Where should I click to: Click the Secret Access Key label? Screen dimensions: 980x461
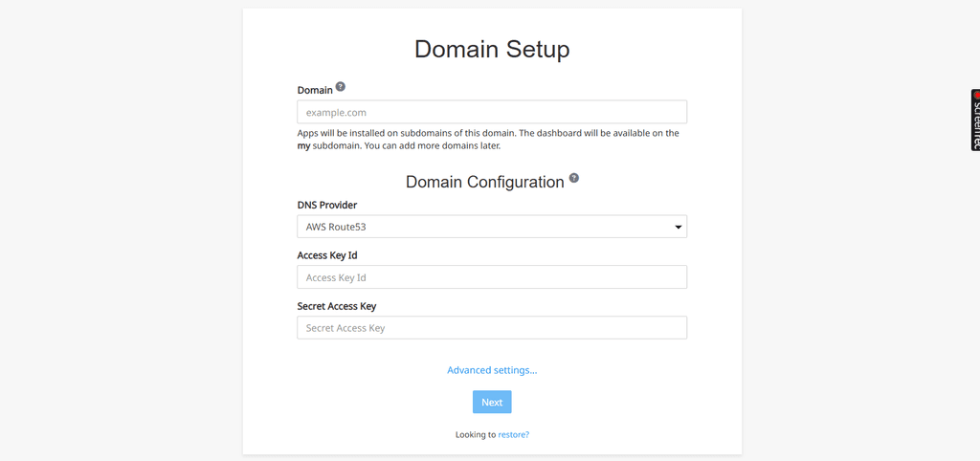pos(336,306)
